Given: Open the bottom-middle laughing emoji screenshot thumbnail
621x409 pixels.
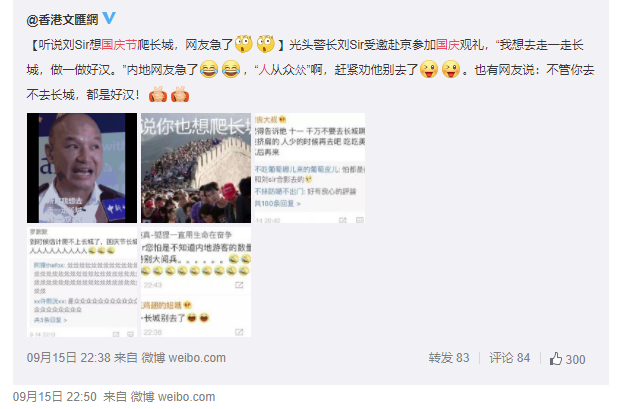Looking at the screenshot, I should 196,282.
